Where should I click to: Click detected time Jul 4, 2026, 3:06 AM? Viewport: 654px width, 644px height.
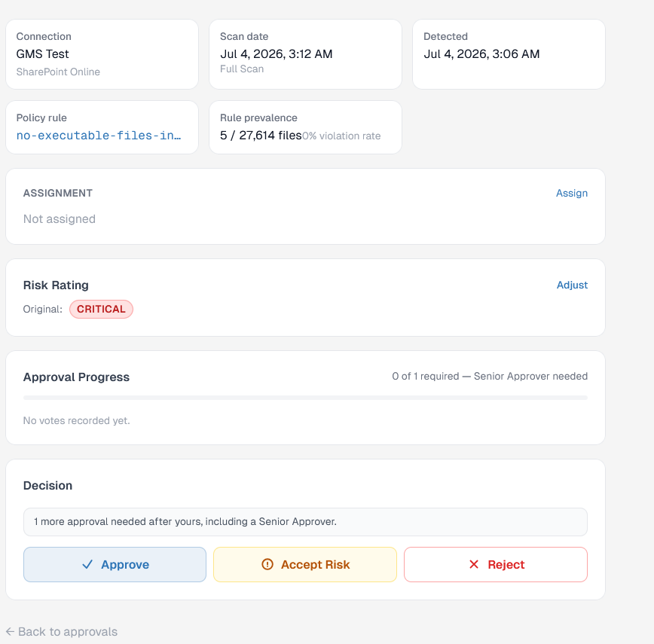tap(481, 53)
